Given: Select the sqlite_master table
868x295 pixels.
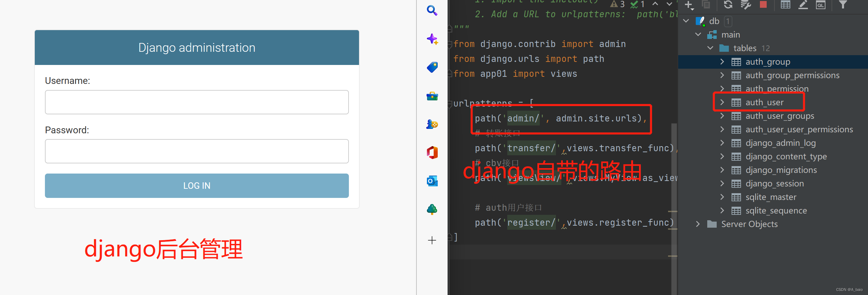Looking at the screenshot, I should pyautogui.click(x=773, y=197).
